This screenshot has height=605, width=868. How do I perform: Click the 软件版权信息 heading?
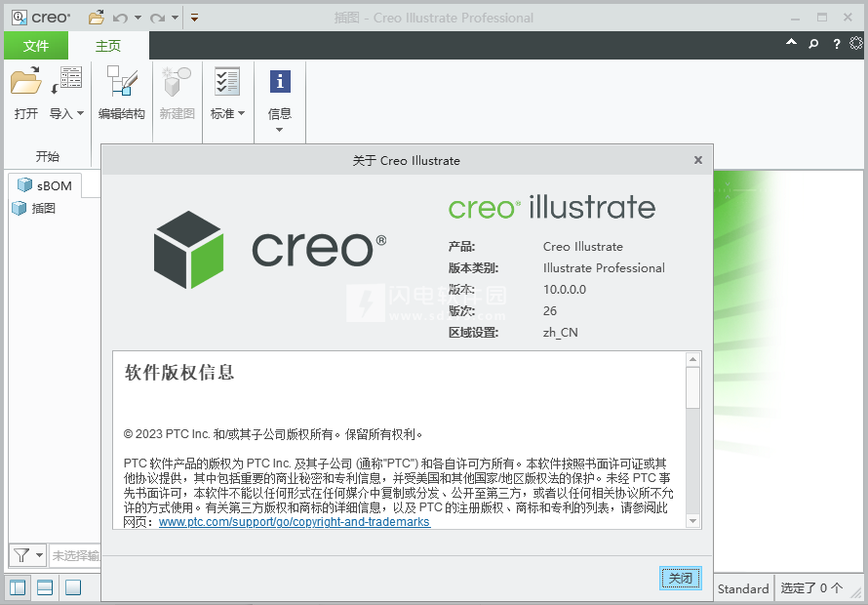[179, 373]
